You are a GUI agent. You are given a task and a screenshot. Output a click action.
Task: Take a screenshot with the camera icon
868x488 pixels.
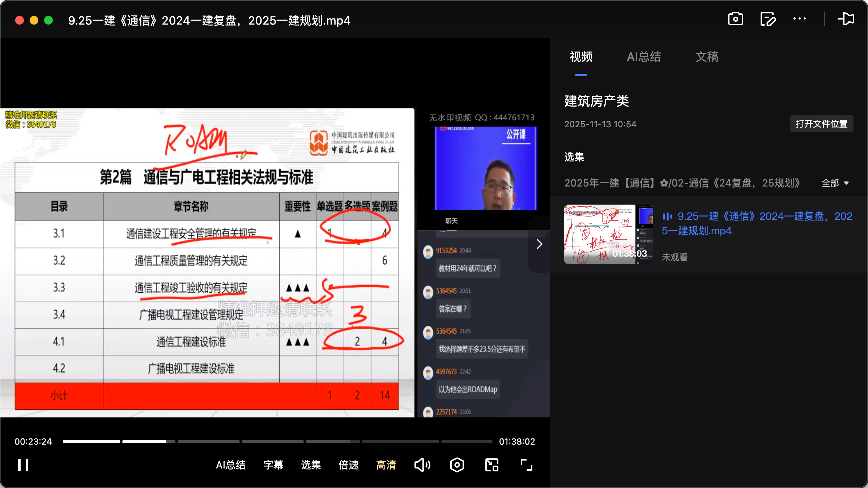pyautogui.click(x=735, y=19)
